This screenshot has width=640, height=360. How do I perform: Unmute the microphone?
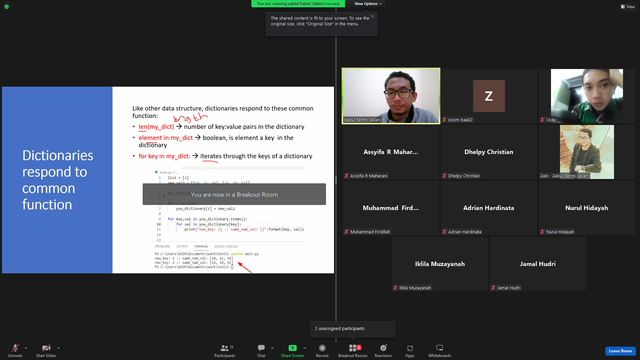15,350
